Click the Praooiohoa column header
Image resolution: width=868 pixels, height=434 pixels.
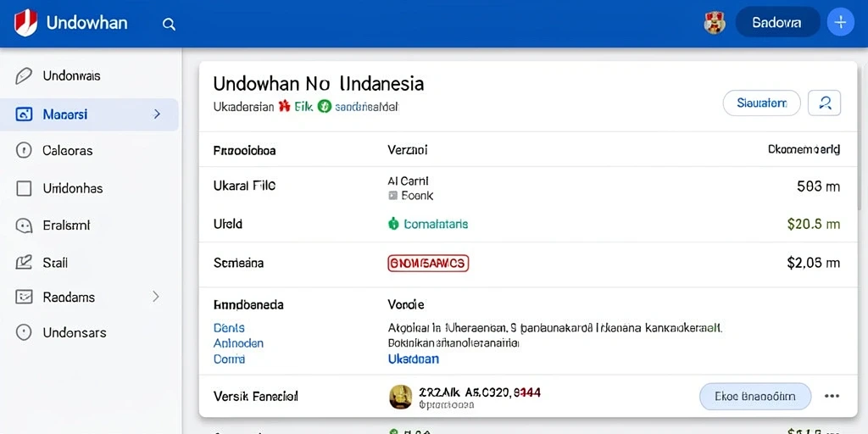245,150
